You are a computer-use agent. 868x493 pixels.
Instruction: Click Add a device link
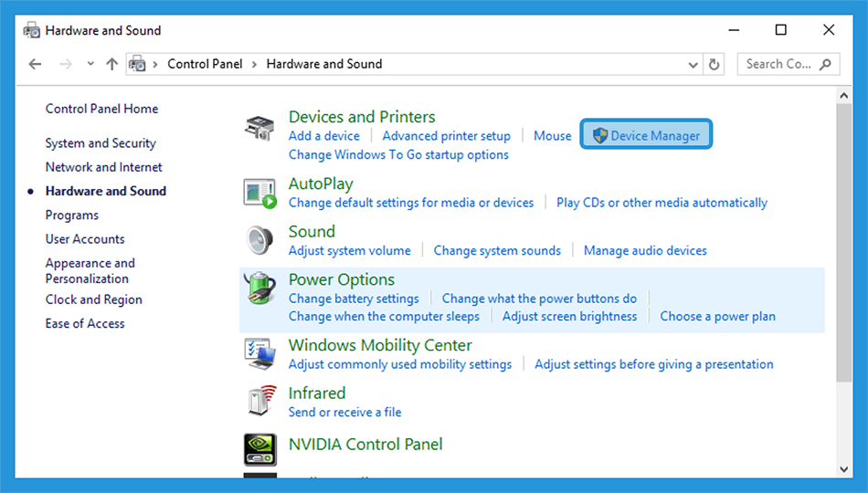323,136
